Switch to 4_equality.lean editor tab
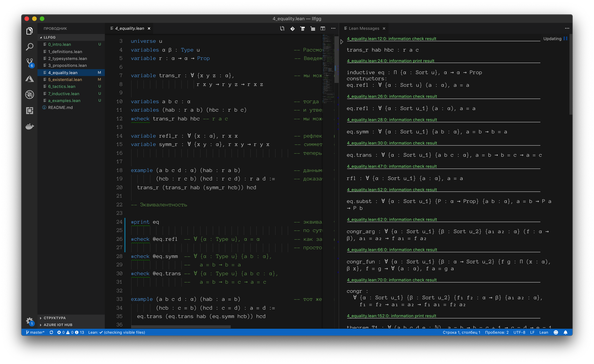This screenshot has width=594, height=364. pos(129,28)
